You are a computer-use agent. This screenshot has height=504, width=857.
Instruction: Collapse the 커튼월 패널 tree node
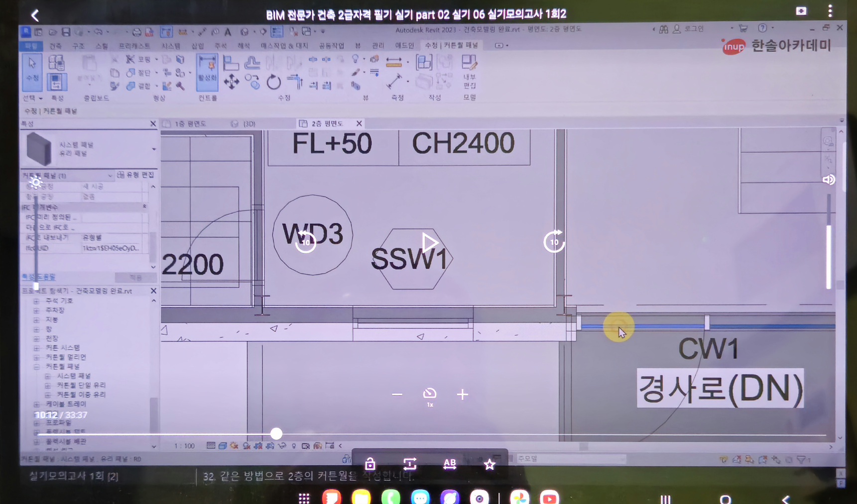(37, 367)
